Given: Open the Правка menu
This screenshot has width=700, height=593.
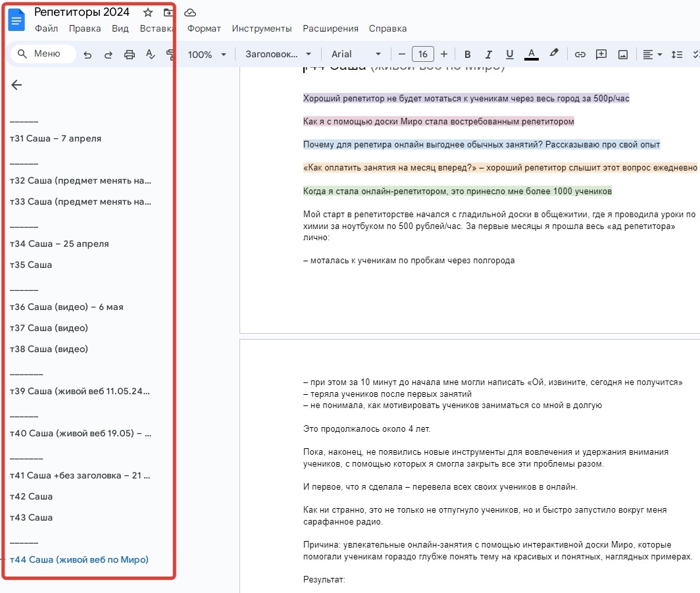Looking at the screenshot, I should click(x=85, y=28).
